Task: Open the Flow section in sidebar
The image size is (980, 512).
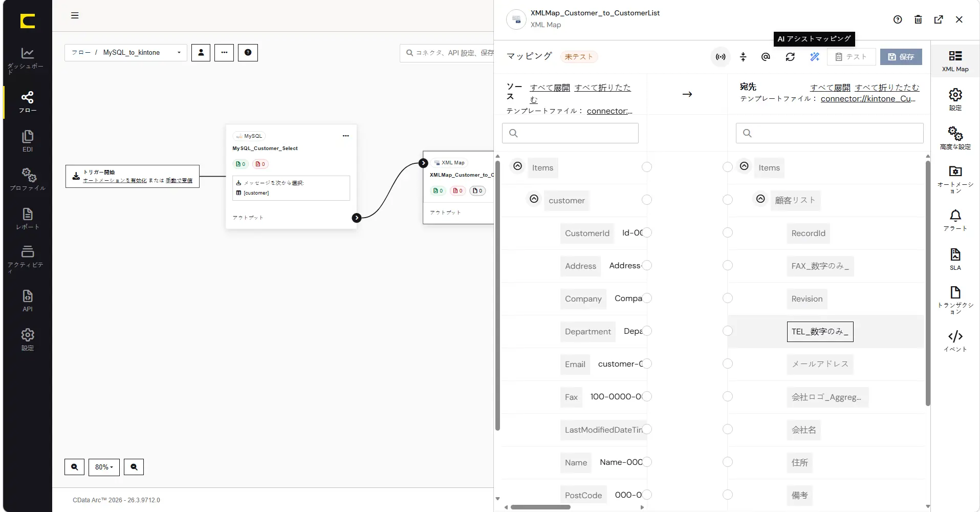Action: 27,102
